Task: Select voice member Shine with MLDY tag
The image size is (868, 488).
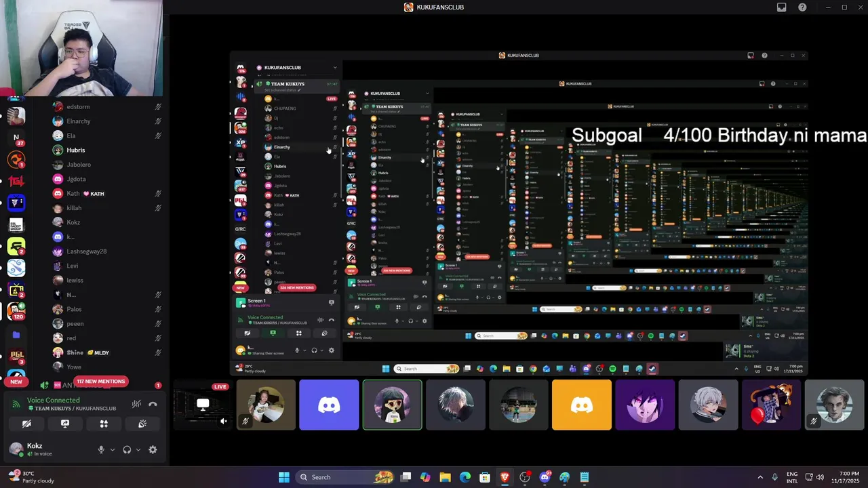Action: 106,352
